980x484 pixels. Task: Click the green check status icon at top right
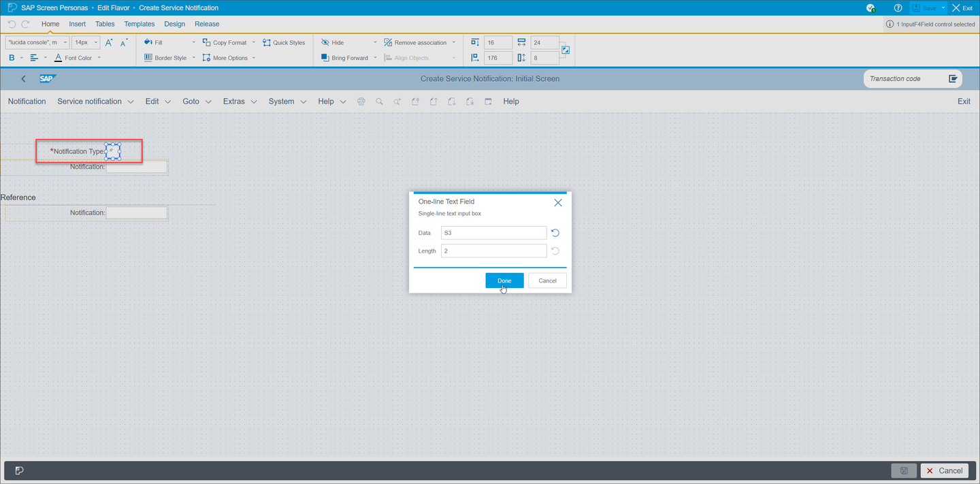870,8
